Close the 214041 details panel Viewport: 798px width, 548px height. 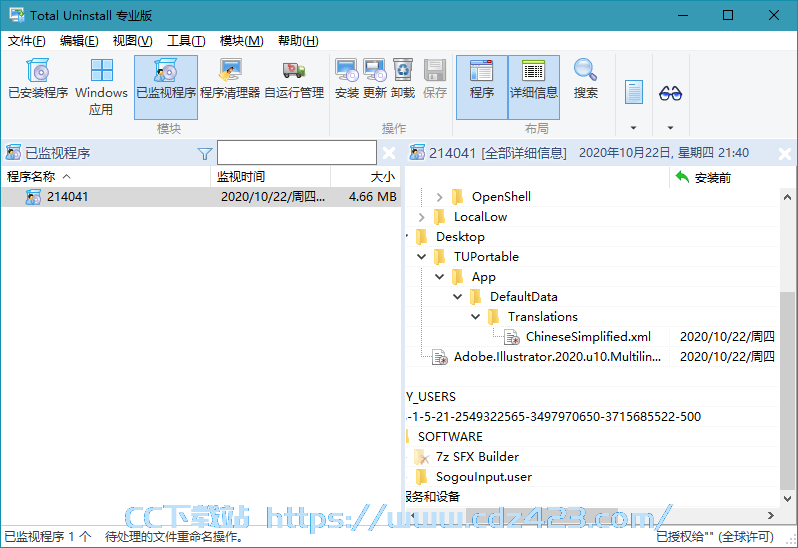pyautogui.click(x=785, y=153)
